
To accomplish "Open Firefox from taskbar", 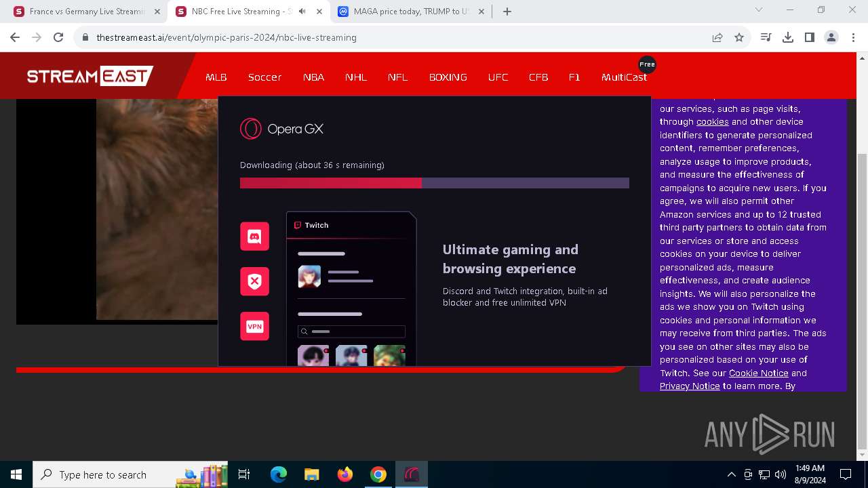I will click(345, 474).
